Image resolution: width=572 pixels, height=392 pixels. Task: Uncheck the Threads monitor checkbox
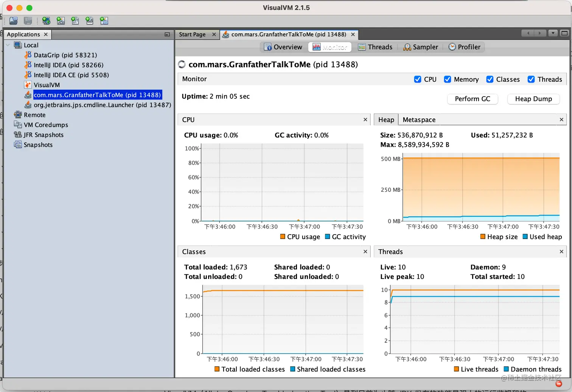click(x=531, y=79)
